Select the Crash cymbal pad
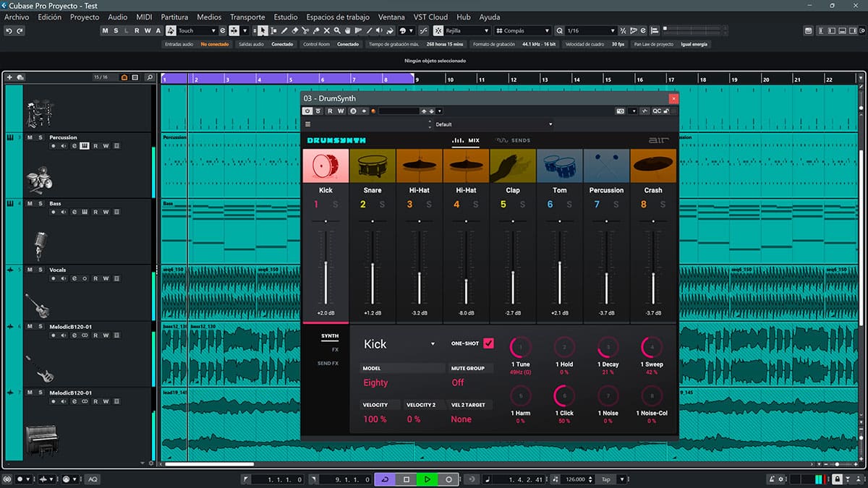 [x=653, y=166]
